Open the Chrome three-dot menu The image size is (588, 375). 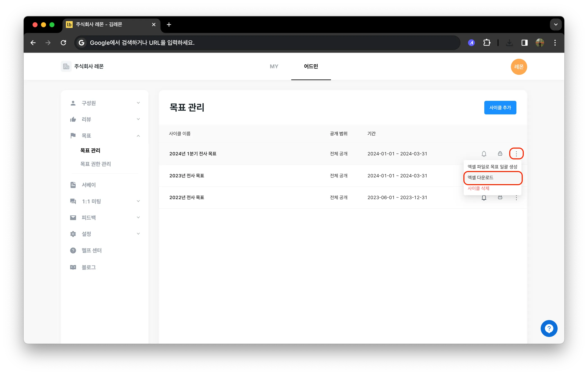[555, 43]
